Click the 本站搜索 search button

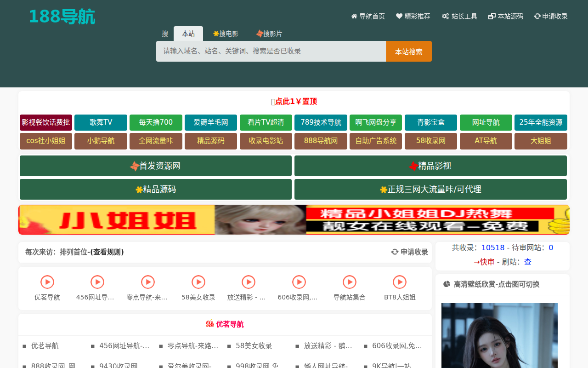408,51
